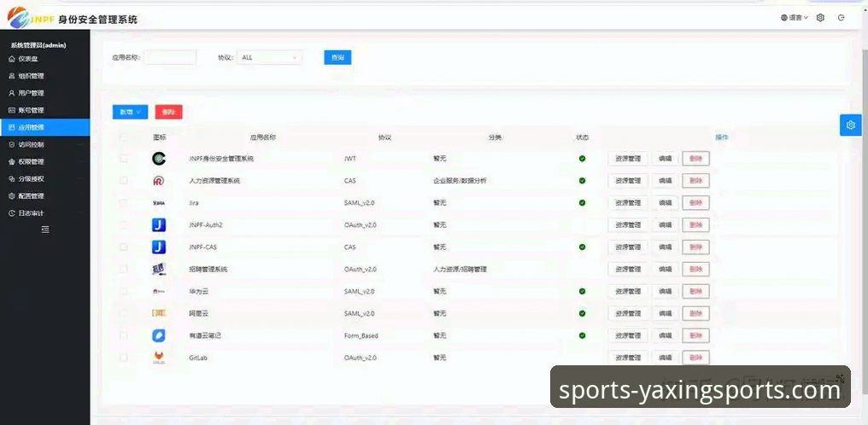Viewport: 868px width, 425px height.
Task: Click the 有道云笔记 app icon
Action: pos(159,335)
